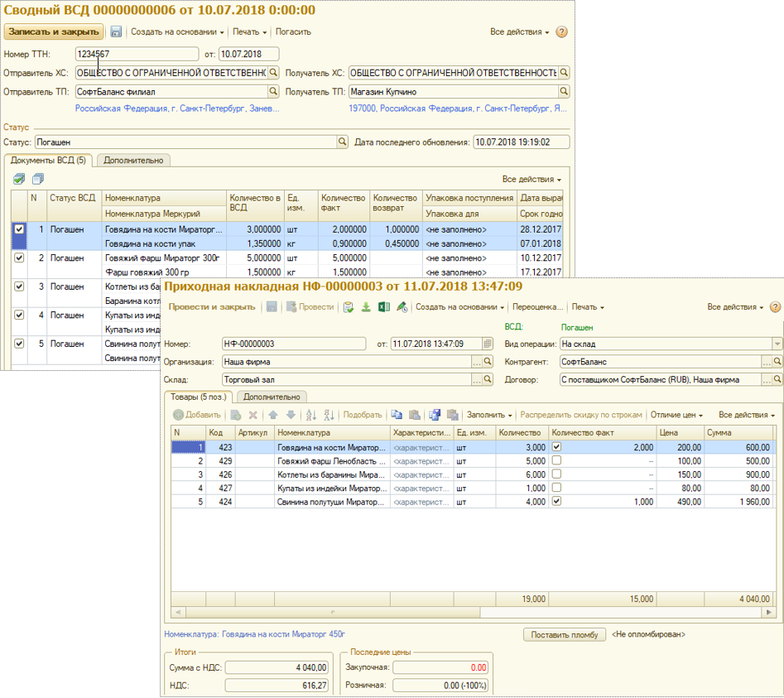The height and width of the screenshot is (698, 784).
Task: Toggle checkbox for ВСД row 3 Котлеты
Action: point(19,286)
